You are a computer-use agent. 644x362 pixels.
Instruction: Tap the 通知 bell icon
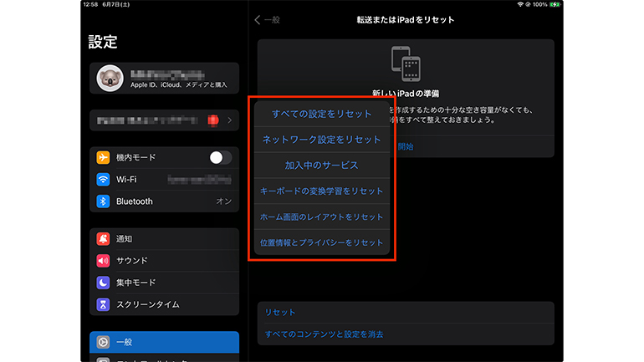103,239
